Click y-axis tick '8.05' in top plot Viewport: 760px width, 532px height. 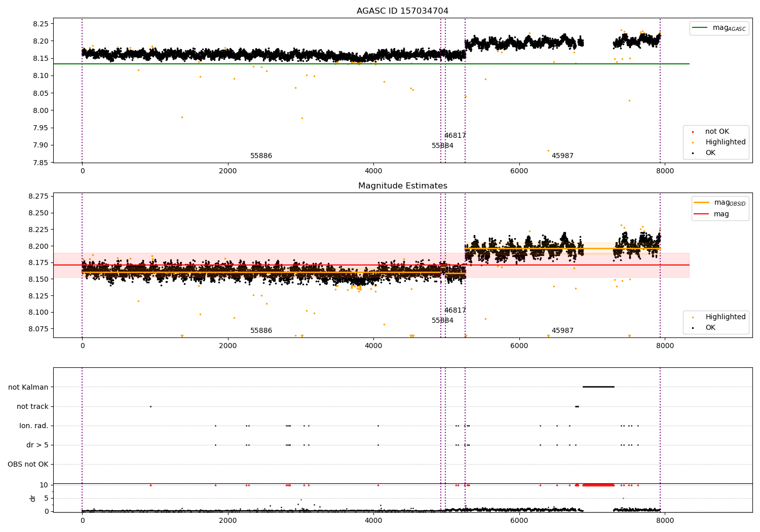pyautogui.click(x=40, y=93)
